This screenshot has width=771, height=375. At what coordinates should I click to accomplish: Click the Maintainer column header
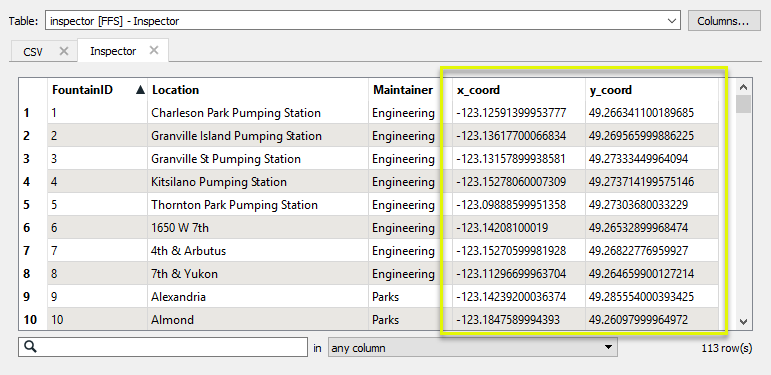coord(403,90)
